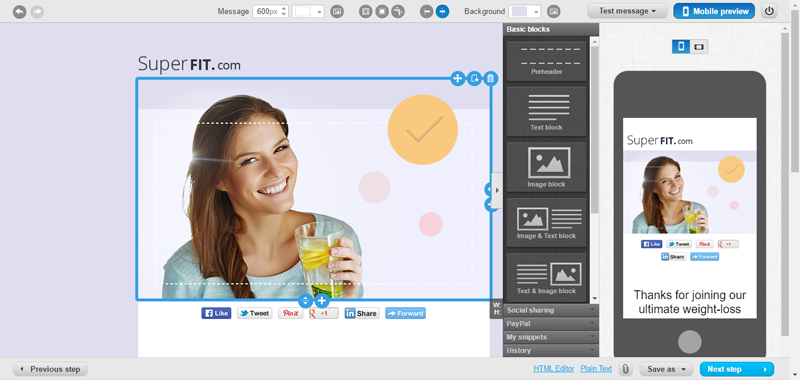Viewport: 800px width, 380px height.
Task: Click the LinkedIn Share button in email
Action: coord(362,313)
